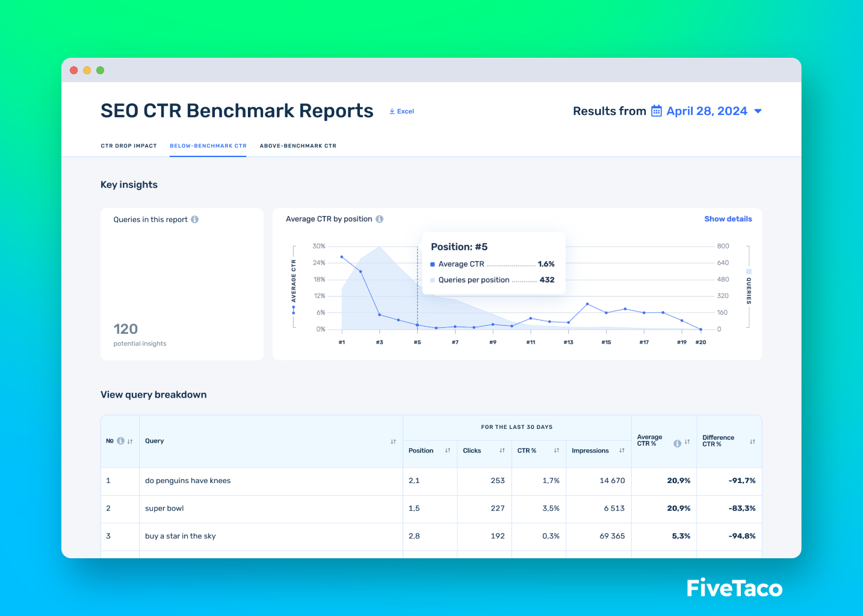Click the Queries per position legend swatch
863x616 pixels.
tap(433, 280)
